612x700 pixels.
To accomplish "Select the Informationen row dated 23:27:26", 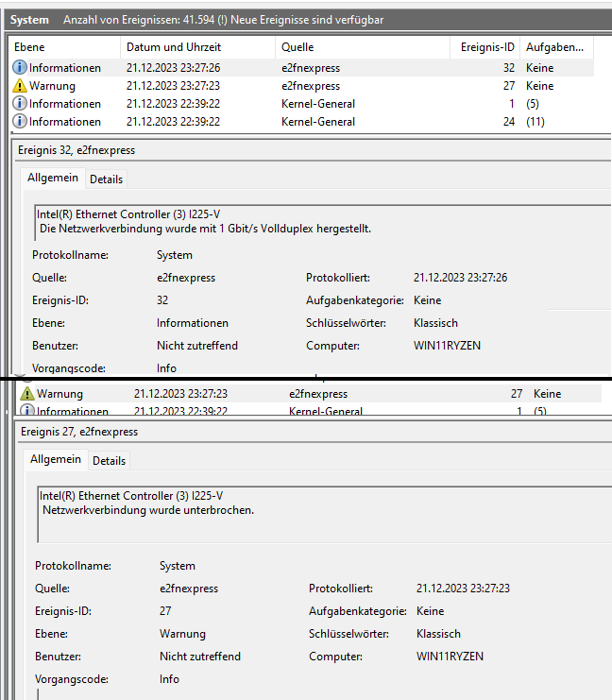I will [302, 68].
